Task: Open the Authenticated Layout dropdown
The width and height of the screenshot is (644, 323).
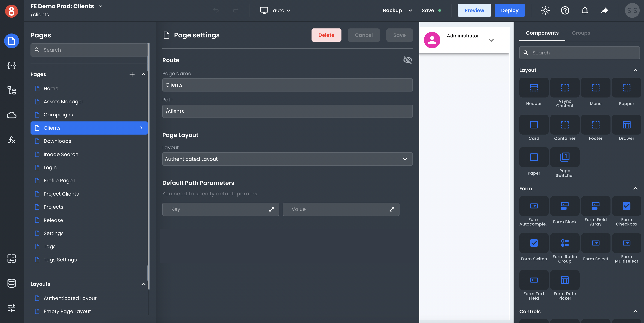Action: [287, 159]
